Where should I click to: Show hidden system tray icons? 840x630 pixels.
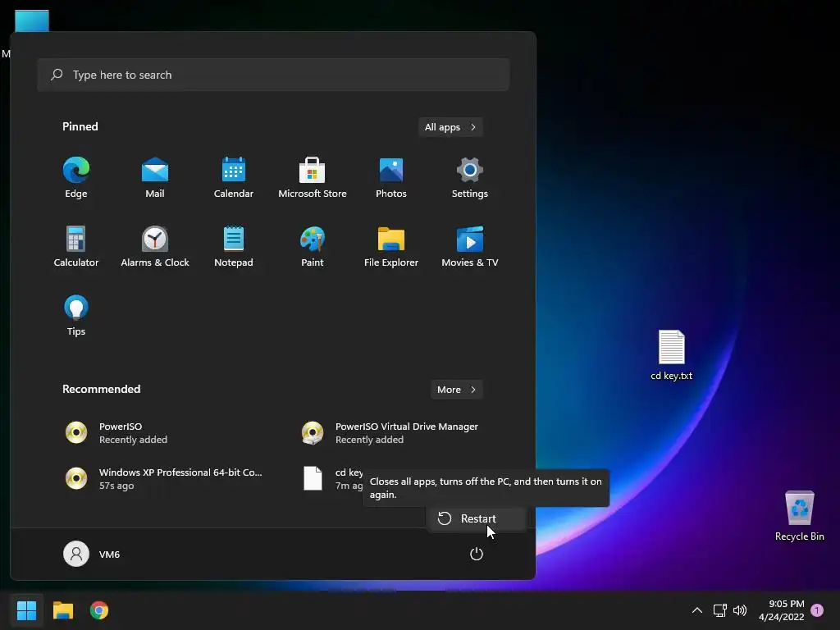[x=697, y=610]
